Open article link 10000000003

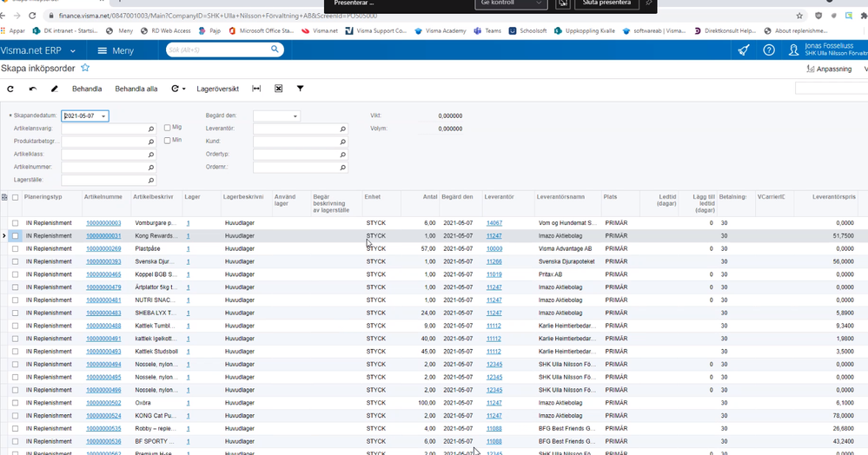point(103,223)
